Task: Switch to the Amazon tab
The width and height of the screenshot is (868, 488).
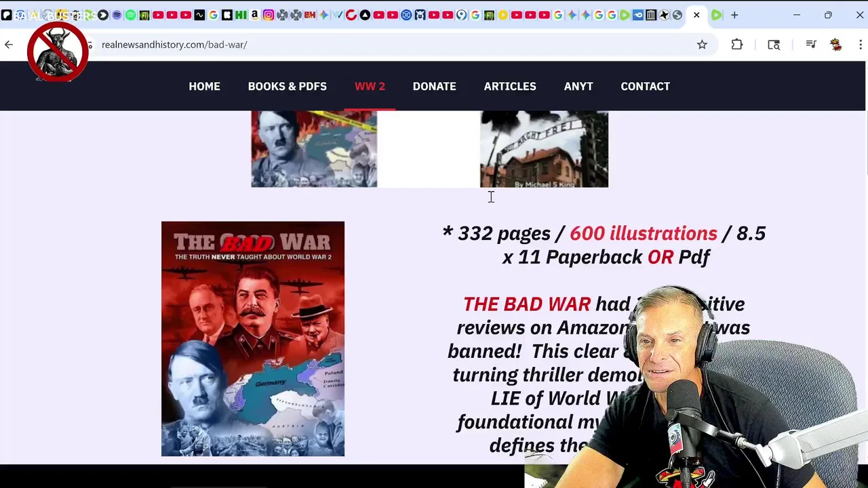Action: [254, 15]
